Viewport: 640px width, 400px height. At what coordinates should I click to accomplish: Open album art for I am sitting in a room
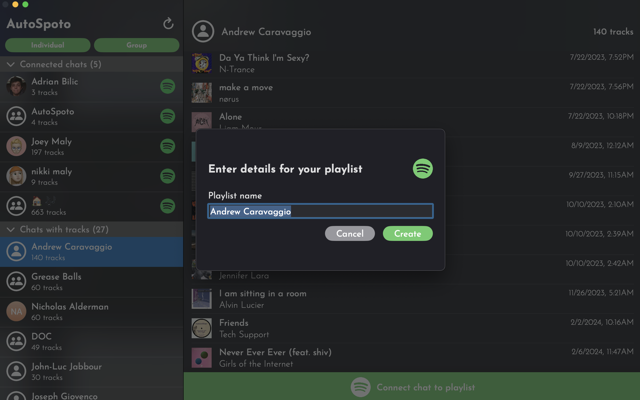click(x=202, y=299)
